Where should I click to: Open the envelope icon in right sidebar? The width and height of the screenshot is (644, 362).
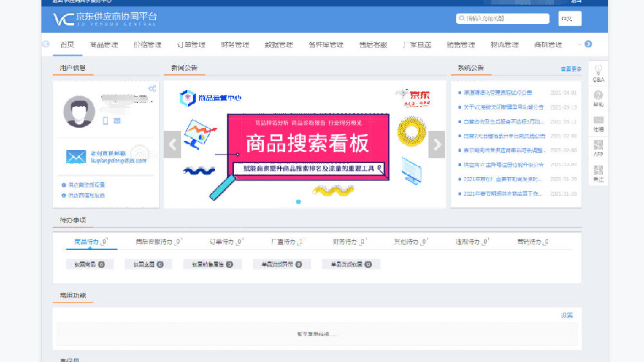click(x=598, y=120)
